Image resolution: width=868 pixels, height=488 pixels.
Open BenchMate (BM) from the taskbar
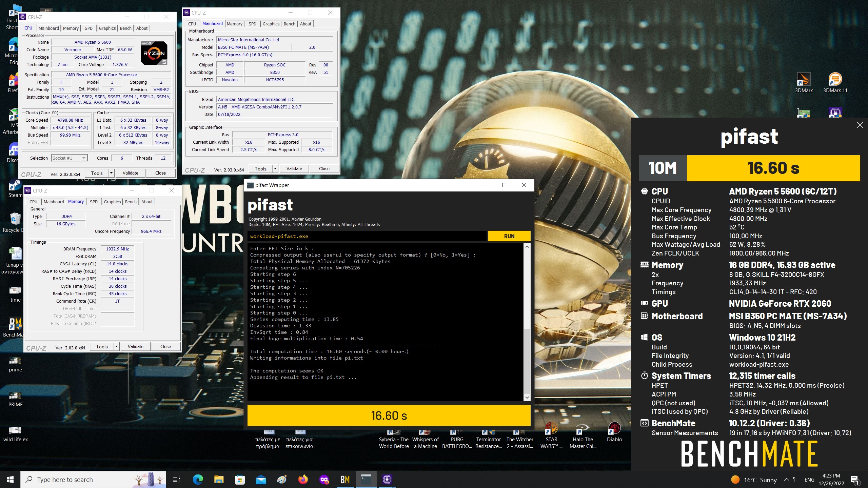[x=345, y=480]
